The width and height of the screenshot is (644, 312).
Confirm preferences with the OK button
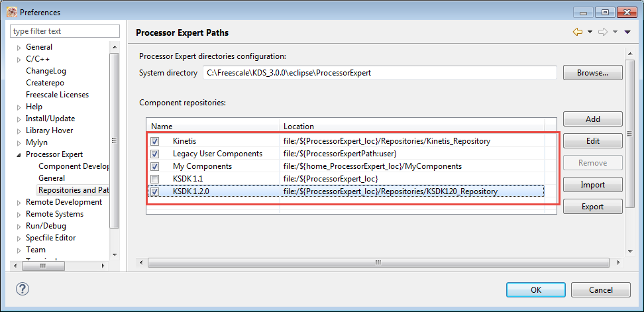point(535,290)
